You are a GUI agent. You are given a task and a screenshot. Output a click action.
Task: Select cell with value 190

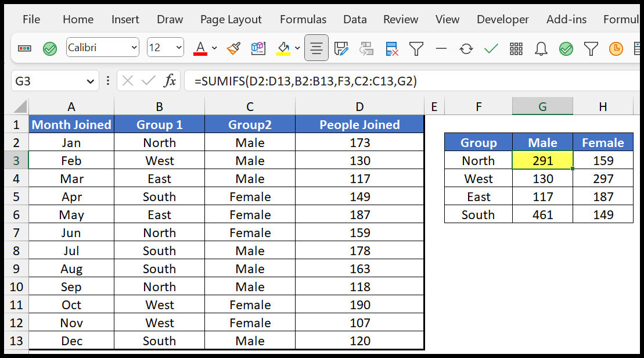(359, 305)
